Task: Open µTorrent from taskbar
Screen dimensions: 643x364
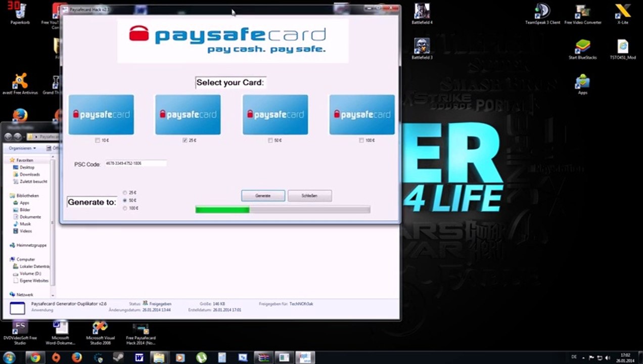Action: pyautogui.click(x=201, y=357)
